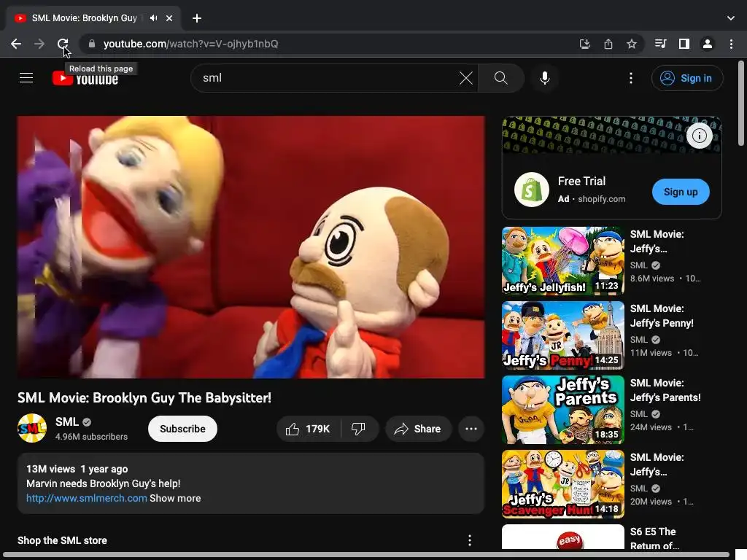
Task: Click SML Movie: Jeffy's Penny! title
Action: 662,316
